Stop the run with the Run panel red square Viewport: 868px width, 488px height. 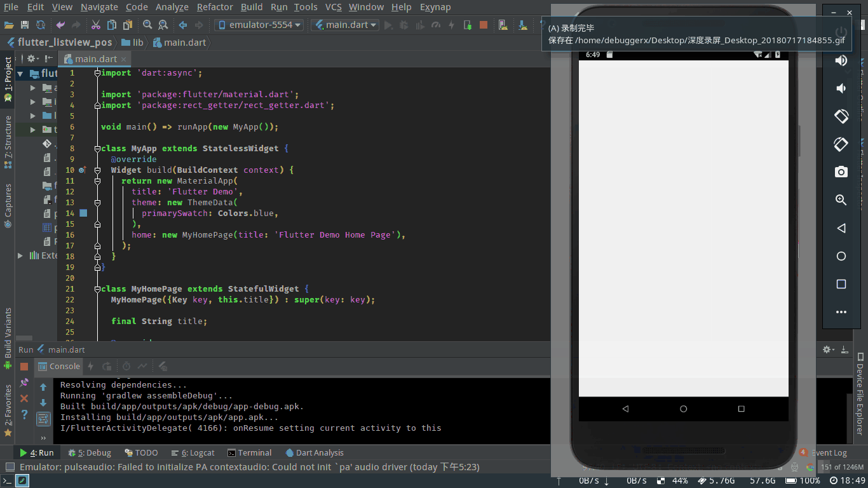click(24, 367)
